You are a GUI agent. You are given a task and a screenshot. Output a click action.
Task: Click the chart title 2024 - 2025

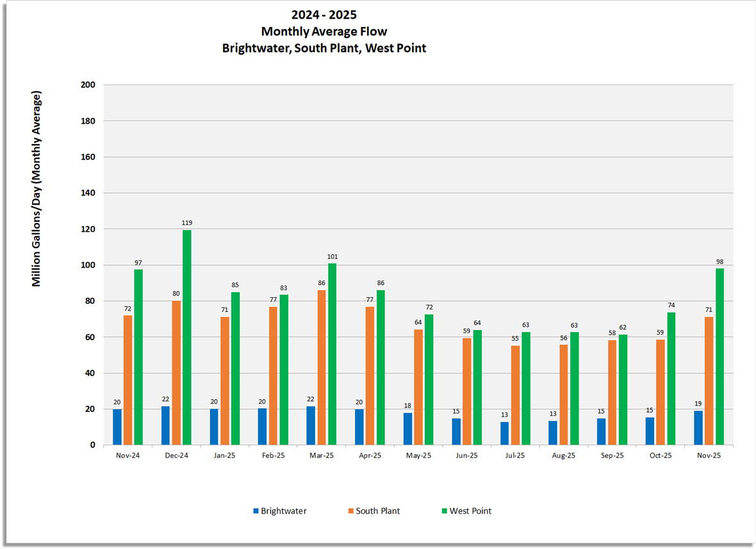coord(324,14)
